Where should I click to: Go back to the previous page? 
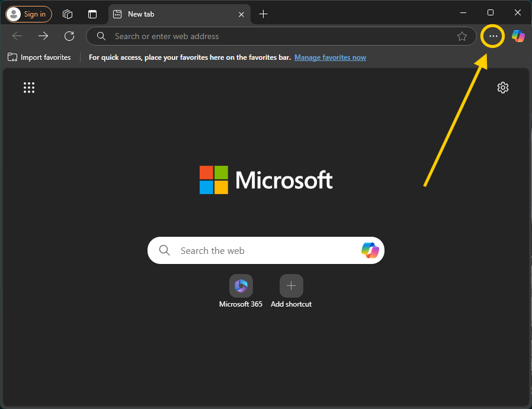coord(17,36)
